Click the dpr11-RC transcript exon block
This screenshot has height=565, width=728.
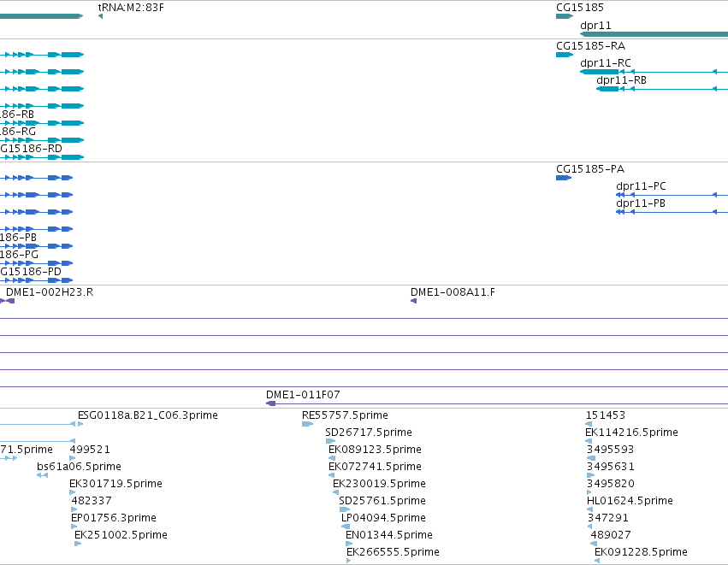[x=600, y=72]
